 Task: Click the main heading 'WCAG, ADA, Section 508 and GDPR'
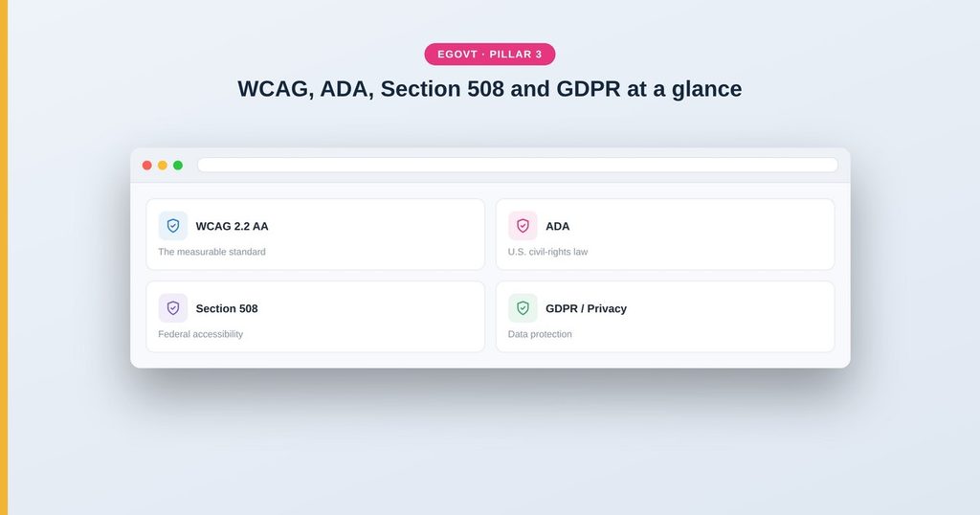tap(429, 89)
